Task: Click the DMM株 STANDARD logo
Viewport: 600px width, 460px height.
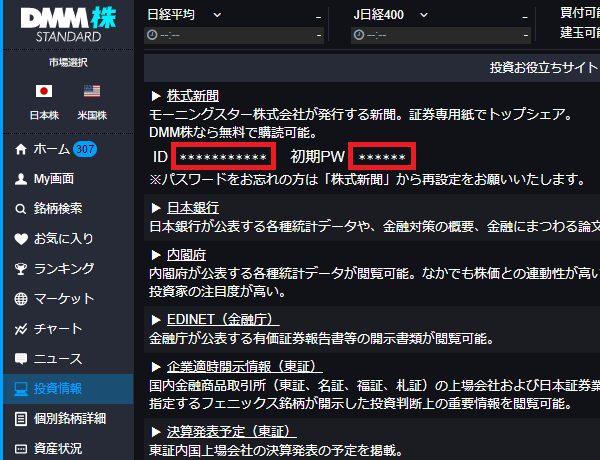Action: 68,25
